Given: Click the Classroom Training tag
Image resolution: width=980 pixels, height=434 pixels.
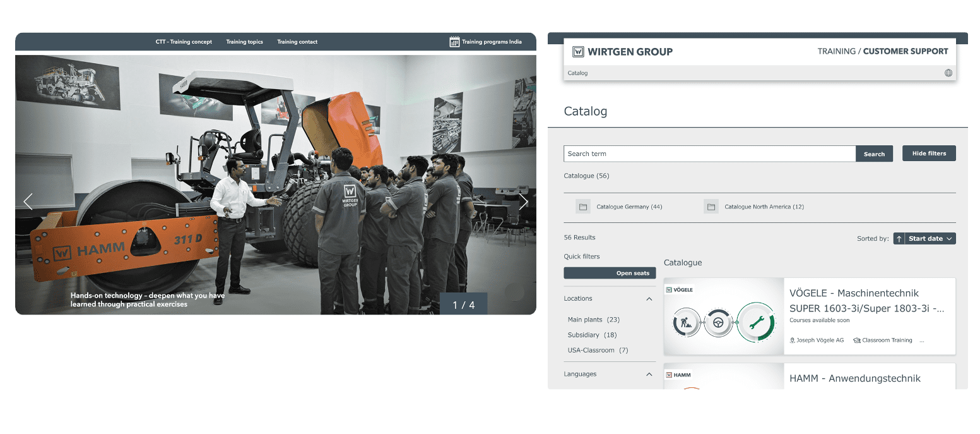Looking at the screenshot, I should (x=883, y=340).
